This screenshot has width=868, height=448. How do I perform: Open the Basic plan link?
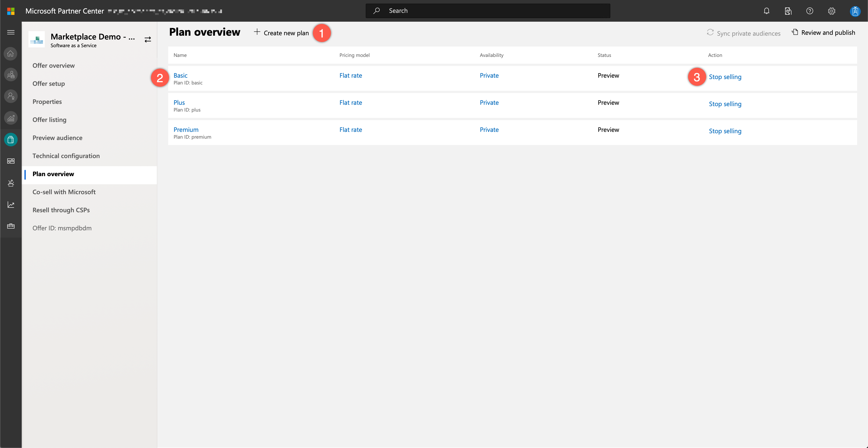click(x=180, y=75)
